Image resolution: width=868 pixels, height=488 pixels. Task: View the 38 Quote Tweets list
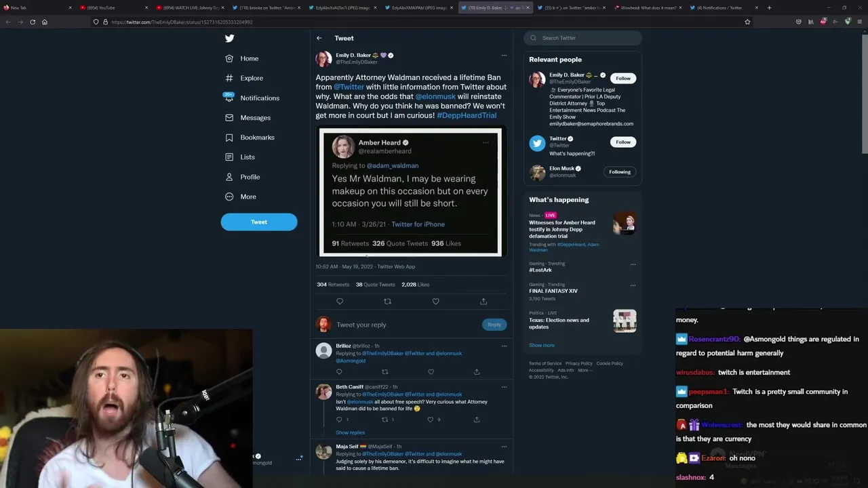coord(375,285)
